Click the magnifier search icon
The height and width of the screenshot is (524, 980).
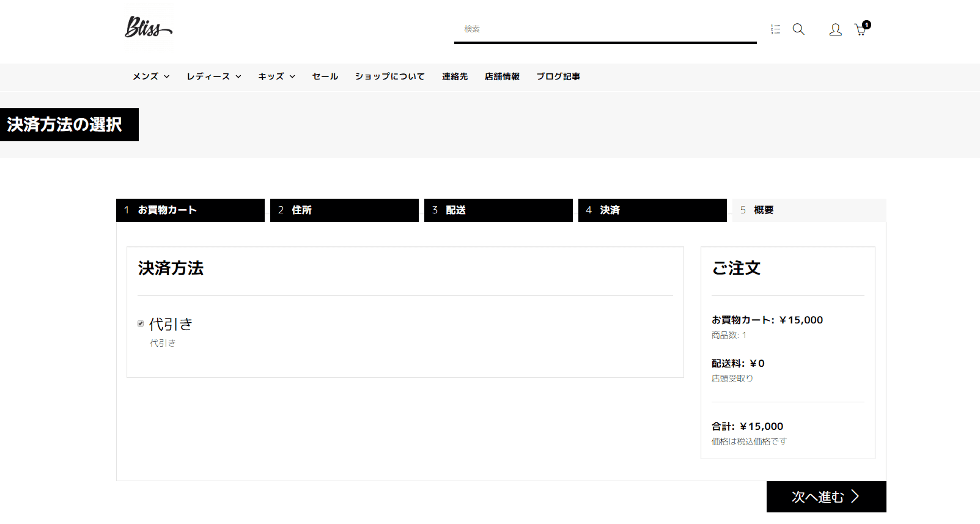[798, 29]
